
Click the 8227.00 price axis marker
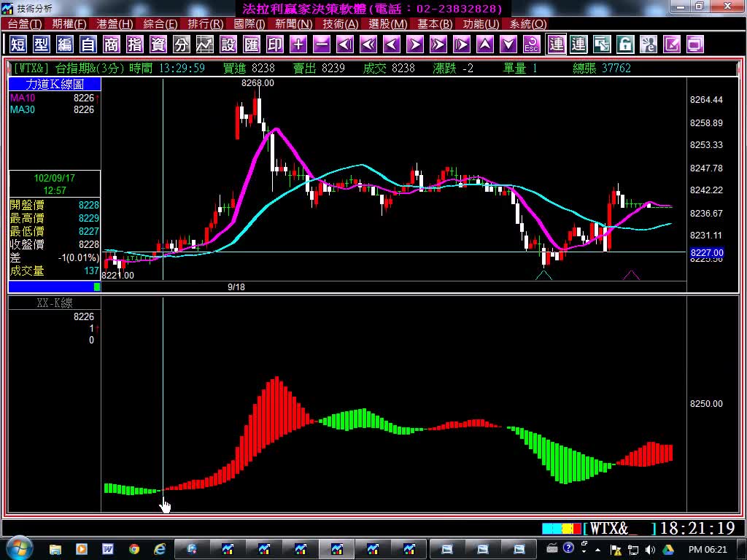click(x=706, y=253)
